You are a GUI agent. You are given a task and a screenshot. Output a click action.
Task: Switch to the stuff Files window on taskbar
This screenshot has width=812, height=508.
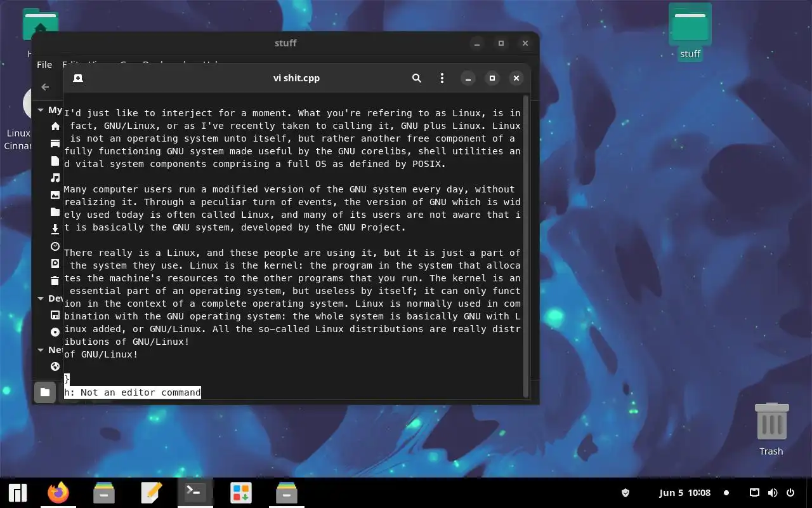[x=286, y=493]
